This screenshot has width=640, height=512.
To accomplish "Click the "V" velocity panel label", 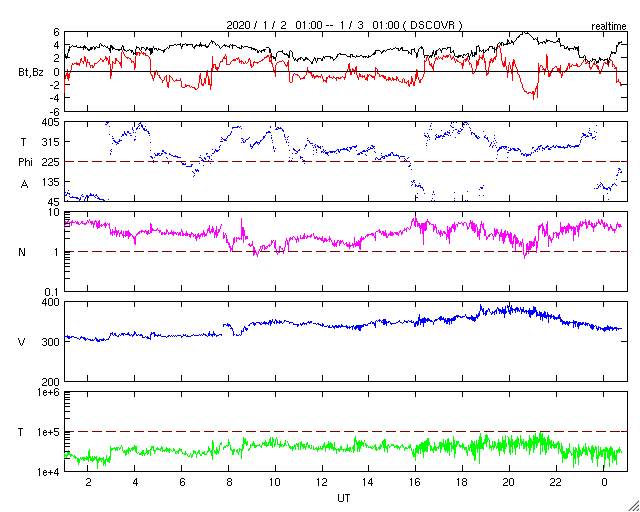I will (x=22, y=342).
